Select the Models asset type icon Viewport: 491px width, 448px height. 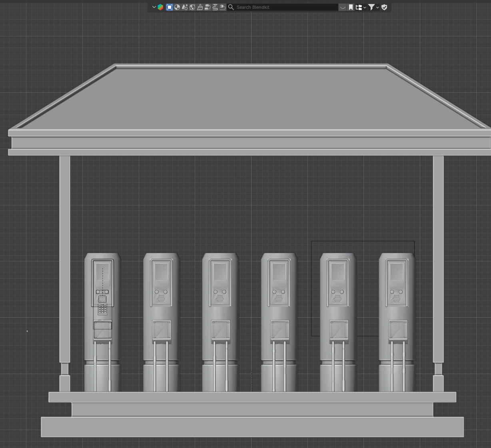170,7
